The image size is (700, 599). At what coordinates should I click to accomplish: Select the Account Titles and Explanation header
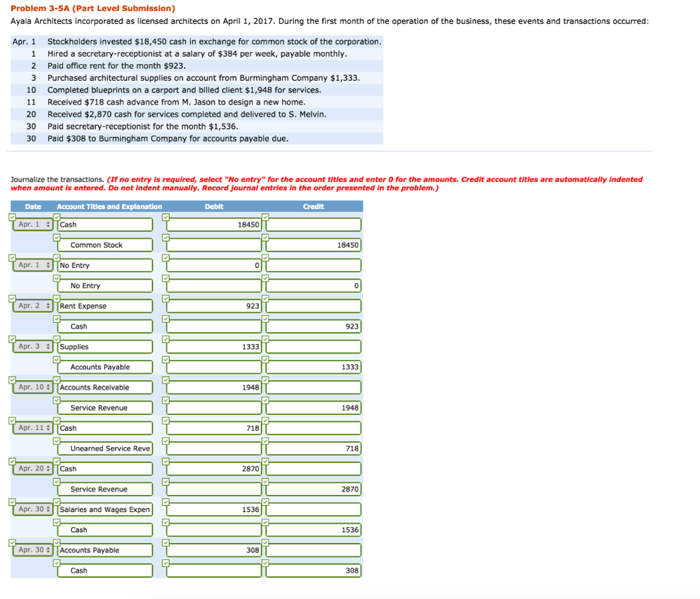(x=109, y=207)
